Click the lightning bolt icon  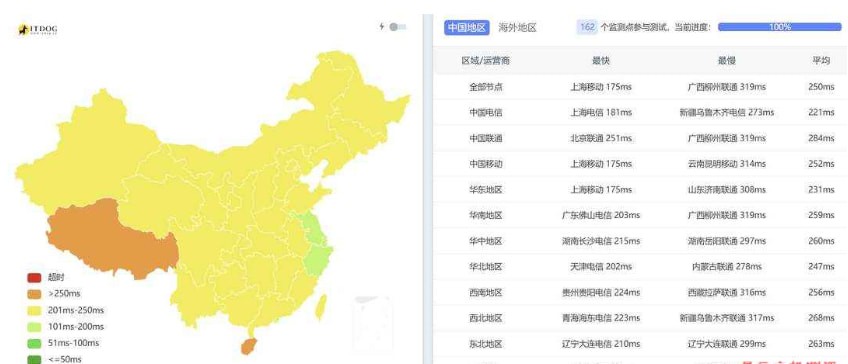[x=382, y=27]
